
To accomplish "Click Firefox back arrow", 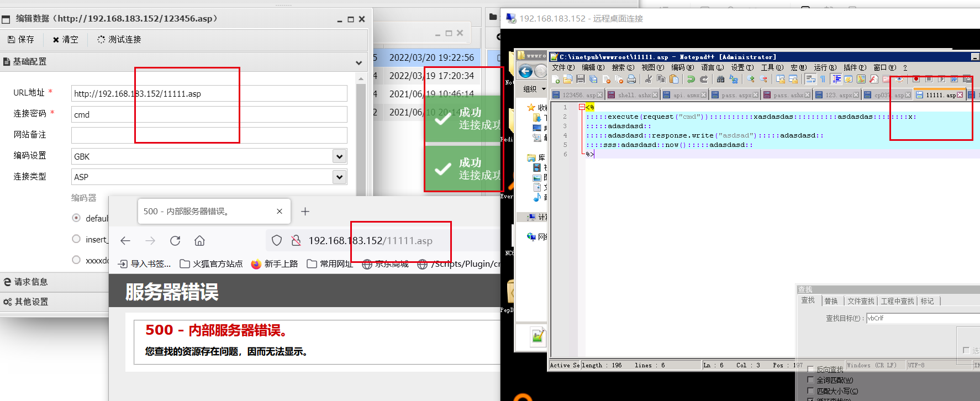I will (x=125, y=241).
